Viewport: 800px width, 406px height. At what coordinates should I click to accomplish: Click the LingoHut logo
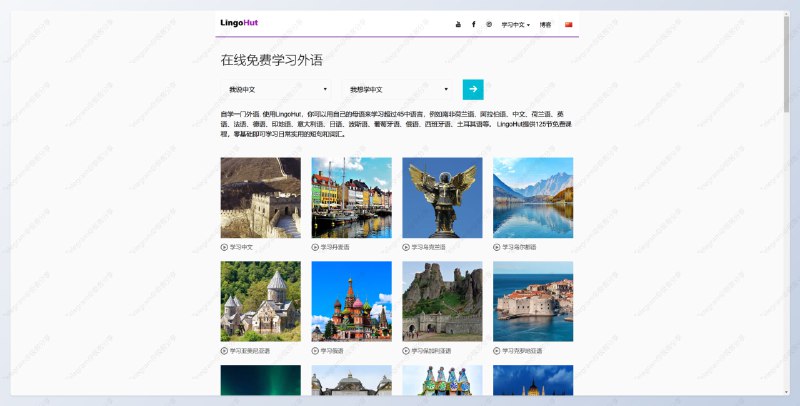coord(239,23)
